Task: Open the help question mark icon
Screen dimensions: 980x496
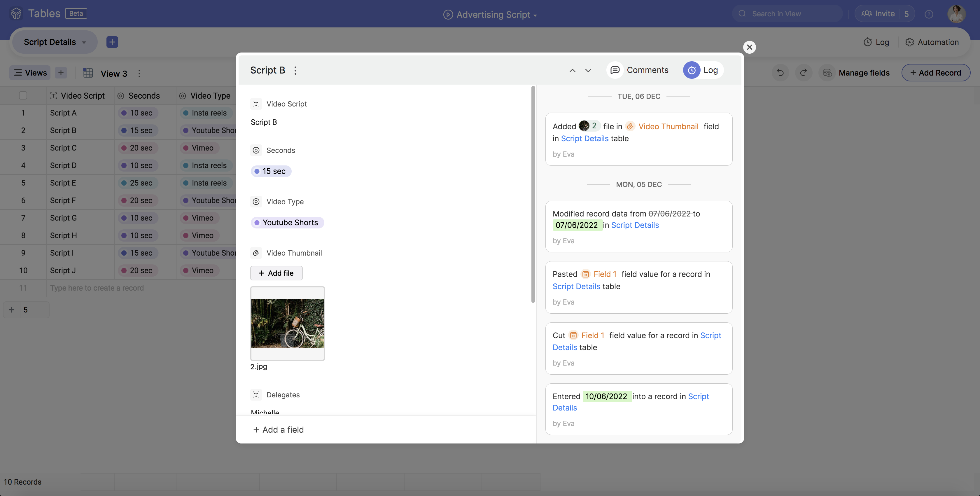Action: [929, 14]
